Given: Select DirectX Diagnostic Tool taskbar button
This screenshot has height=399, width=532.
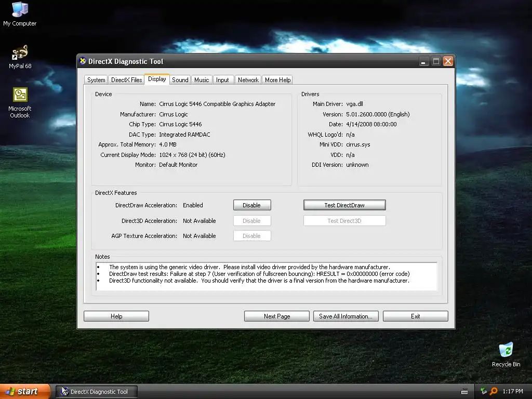Looking at the screenshot, I should (97, 392).
